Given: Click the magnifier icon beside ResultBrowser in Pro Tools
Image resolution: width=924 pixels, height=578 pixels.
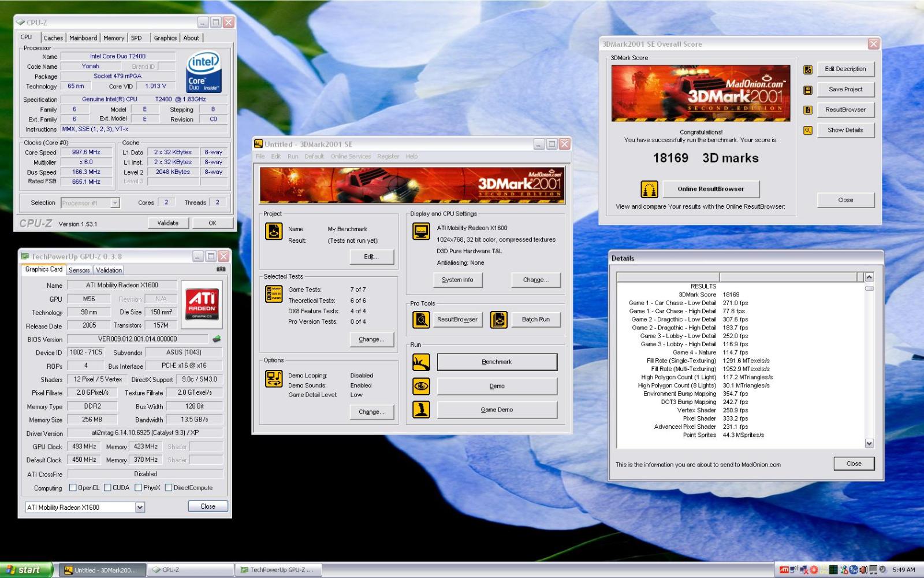Looking at the screenshot, I should (x=422, y=319).
